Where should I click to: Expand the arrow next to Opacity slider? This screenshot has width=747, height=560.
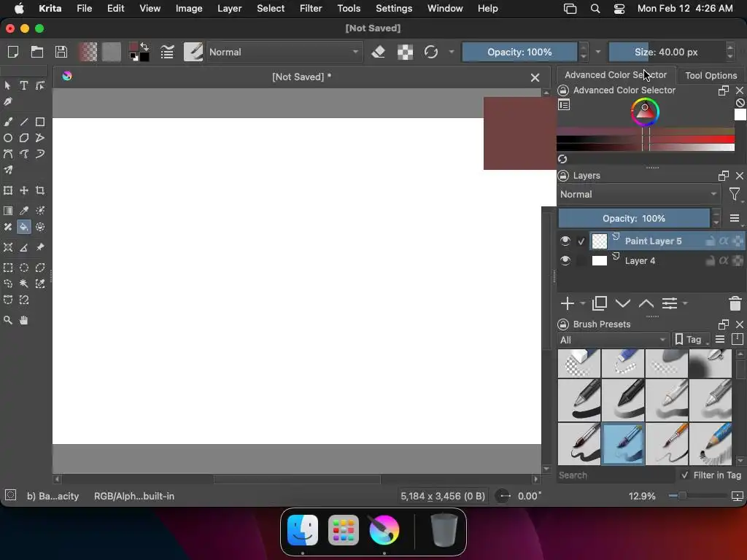598,52
